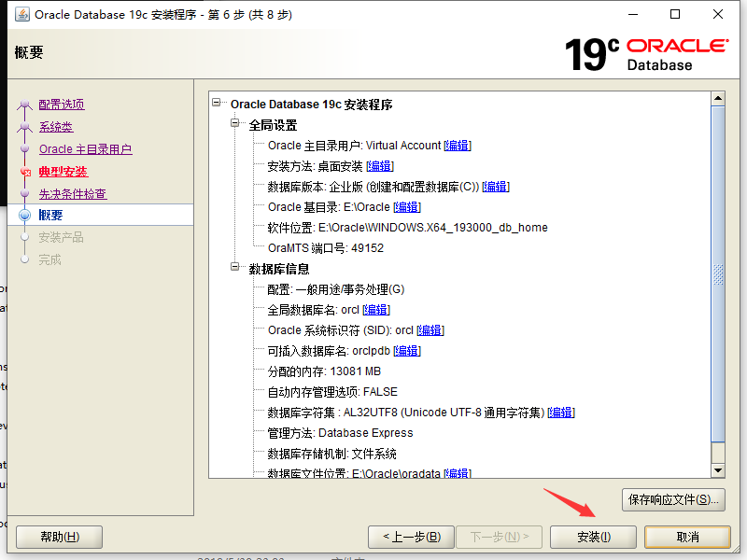Viewport: 747px width, 560px height.
Task: Edit the 数据库字符集 setting via 编辑 link
Action: (x=560, y=412)
